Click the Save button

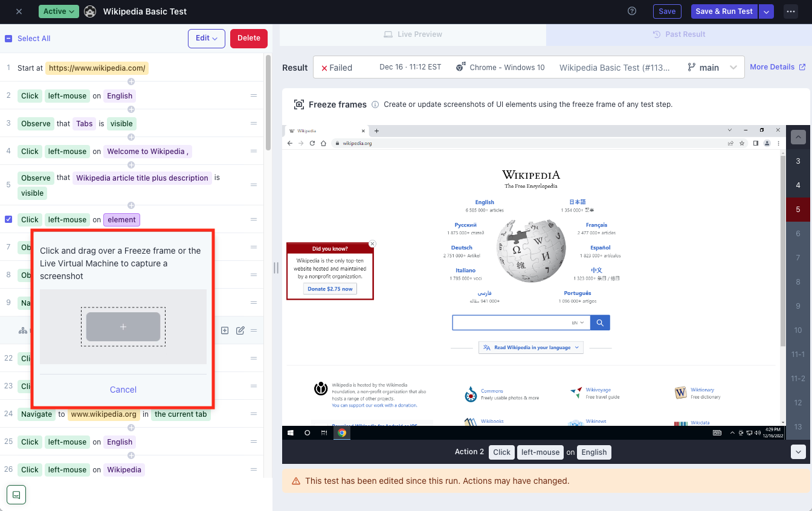pos(667,11)
